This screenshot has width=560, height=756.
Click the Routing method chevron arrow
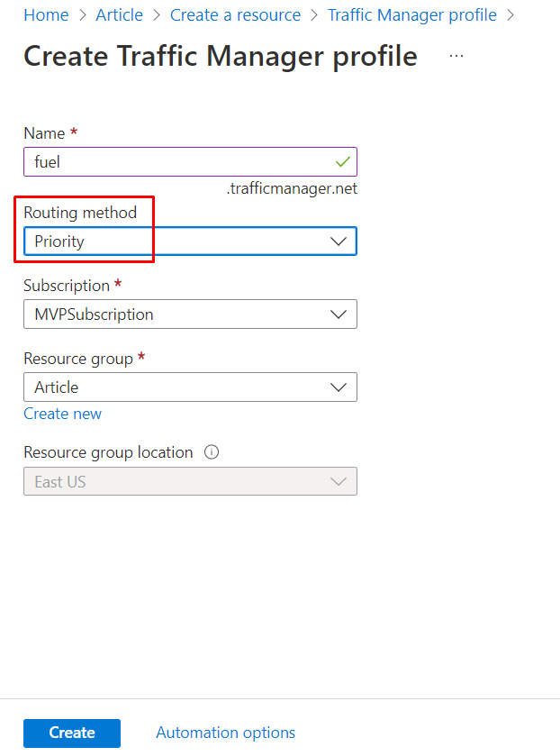tap(339, 241)
